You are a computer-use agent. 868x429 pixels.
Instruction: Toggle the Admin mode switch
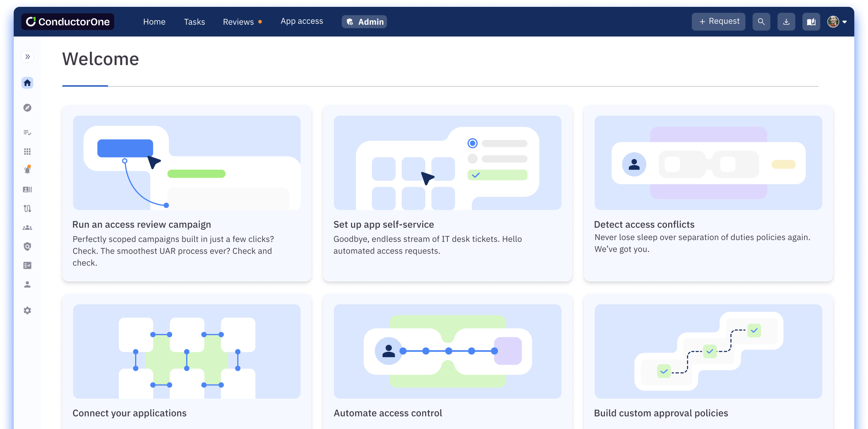(364, 22)
